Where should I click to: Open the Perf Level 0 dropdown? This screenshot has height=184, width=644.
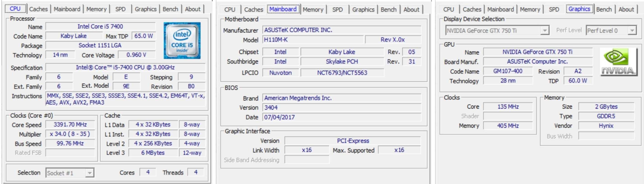[611, 30]
